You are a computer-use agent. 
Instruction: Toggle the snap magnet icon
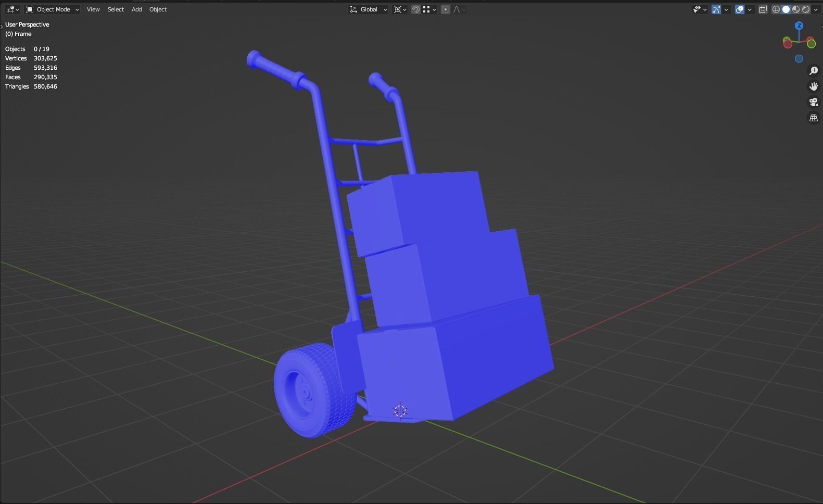[416, 9]
